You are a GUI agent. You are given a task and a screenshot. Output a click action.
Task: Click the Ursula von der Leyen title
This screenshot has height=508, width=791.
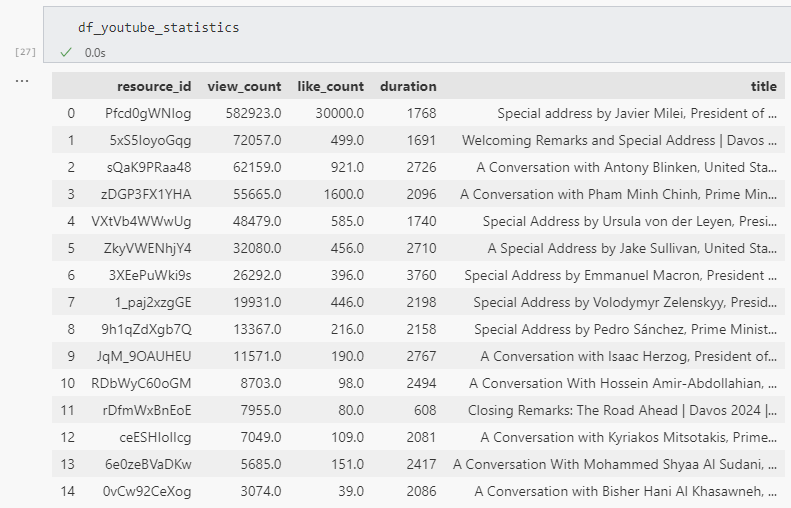630,221
